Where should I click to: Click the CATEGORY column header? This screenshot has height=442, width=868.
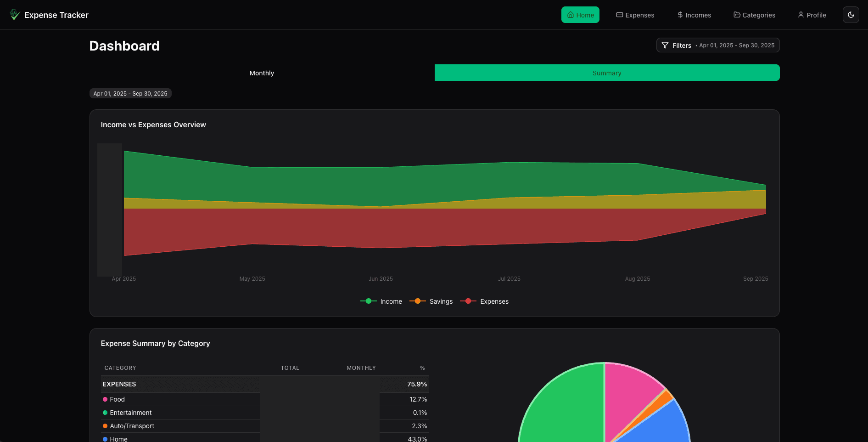pyautogui.click(x=120, y=368)
